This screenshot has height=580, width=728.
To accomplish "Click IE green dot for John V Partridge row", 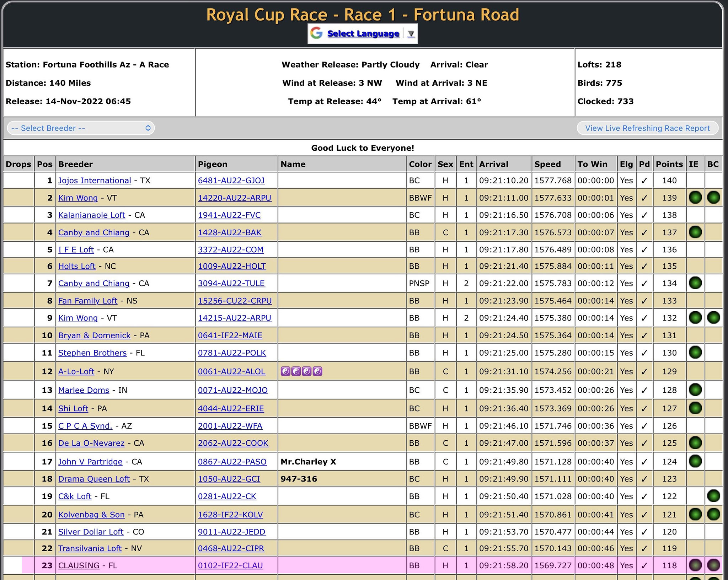I will pyautogui.click(x=695, y=461).
